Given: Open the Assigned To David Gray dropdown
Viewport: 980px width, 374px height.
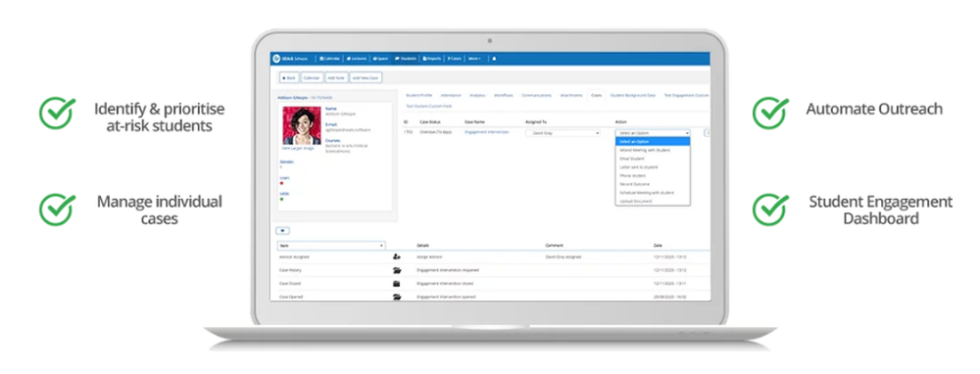Looking at the screenshot, I should [563, 133].
